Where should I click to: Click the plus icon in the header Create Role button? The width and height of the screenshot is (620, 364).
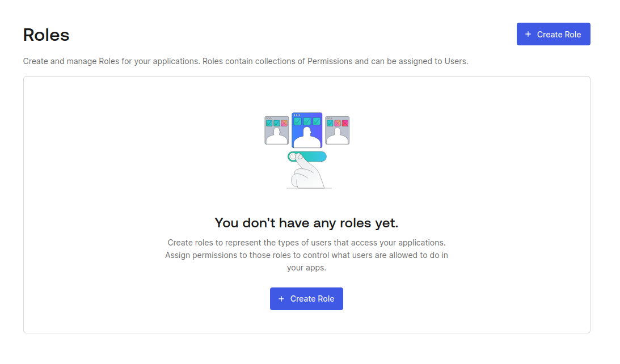528,35
